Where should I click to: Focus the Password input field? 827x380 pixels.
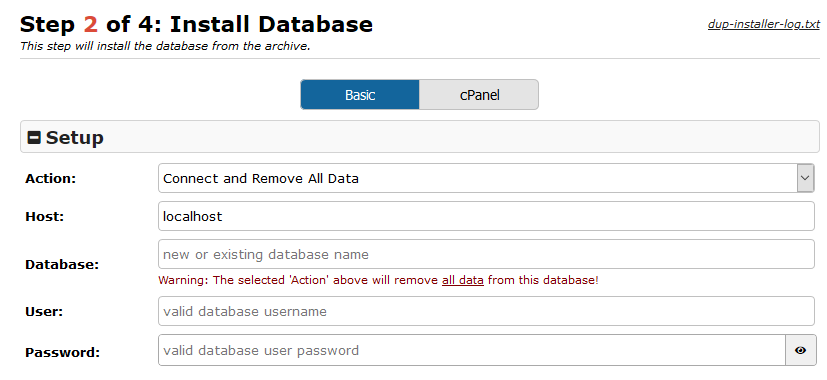tap(472, 350)
